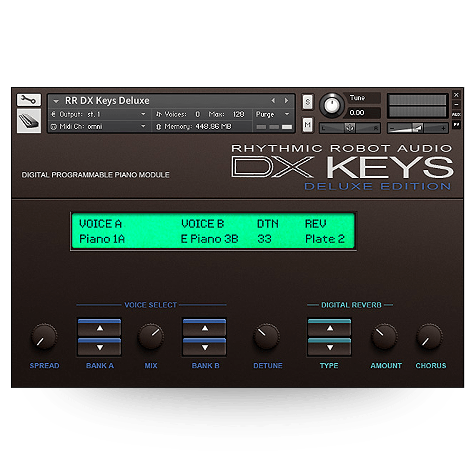The width and height of the screenshot is (476, 476).
Task: Click the voices note icon
Action: 159,114
